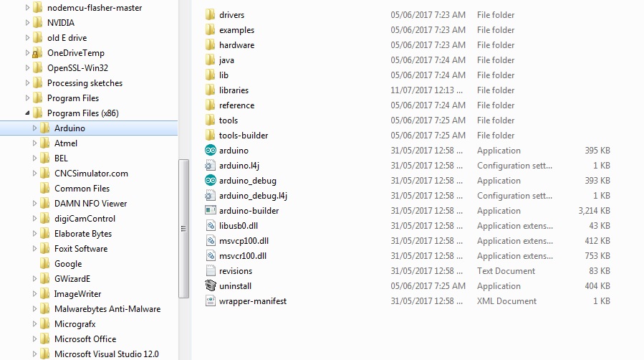Click the examples folder icon
This screenshot has width=644, height=360.
coord(210,30)
